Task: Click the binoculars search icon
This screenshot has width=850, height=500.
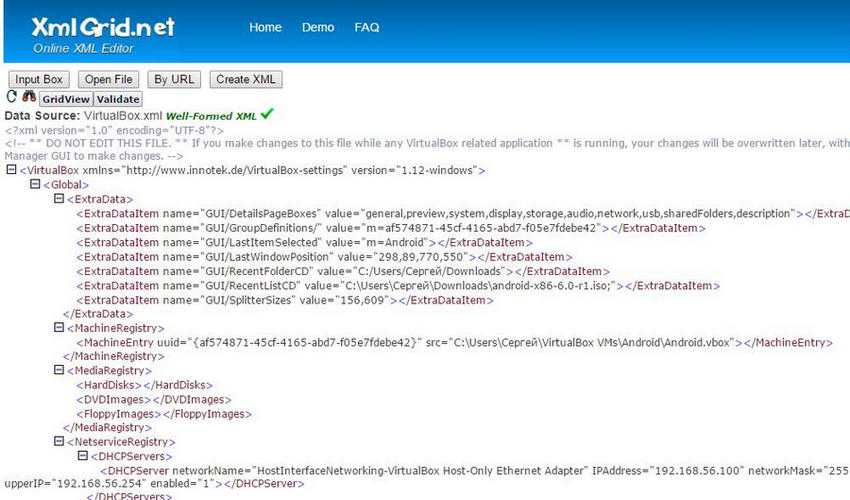Action: coord(29,97)
